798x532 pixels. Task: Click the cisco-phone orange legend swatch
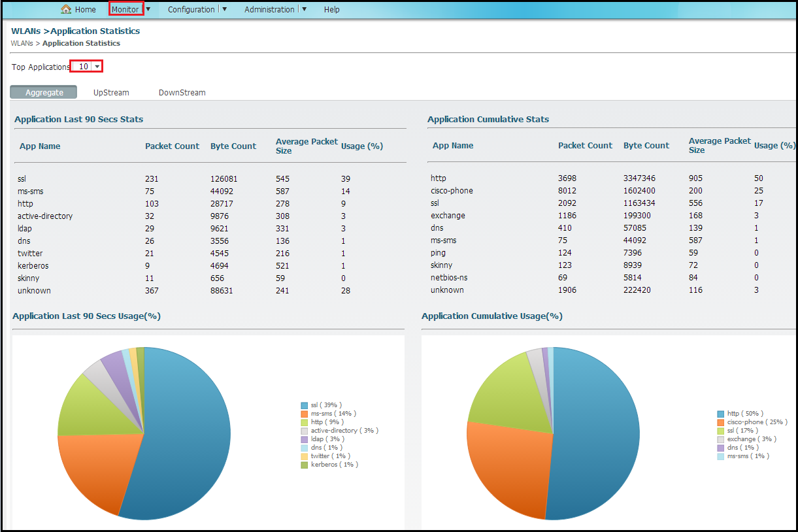point(720,422)
